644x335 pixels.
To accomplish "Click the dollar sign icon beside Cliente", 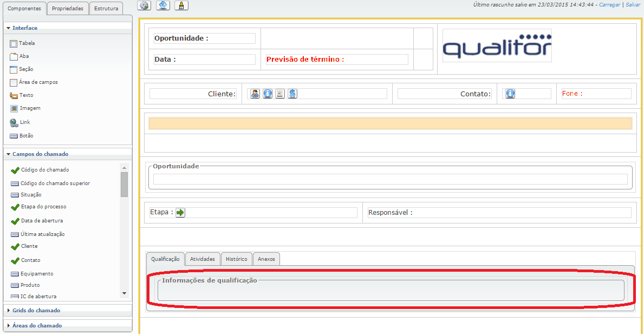I will [x=292, y=94].
